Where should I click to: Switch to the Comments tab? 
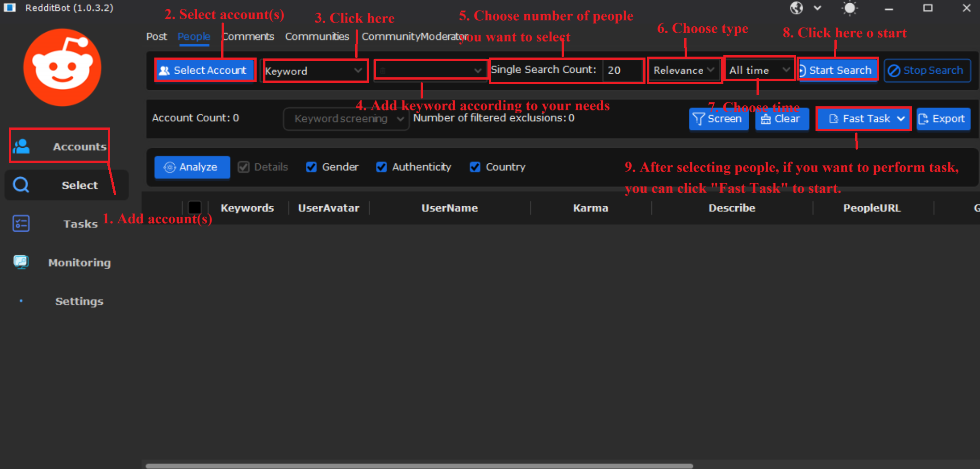pyautogui.click(x=248, y=36)
